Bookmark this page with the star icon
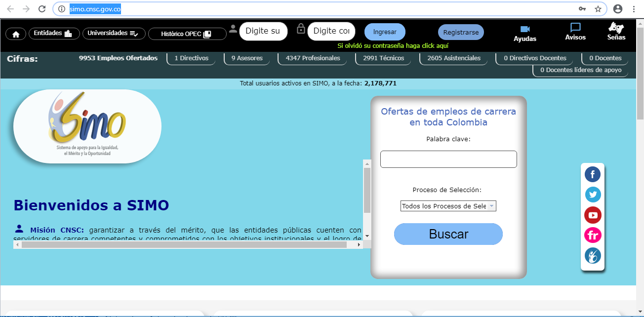644x317 pixels. coord(598,9)
